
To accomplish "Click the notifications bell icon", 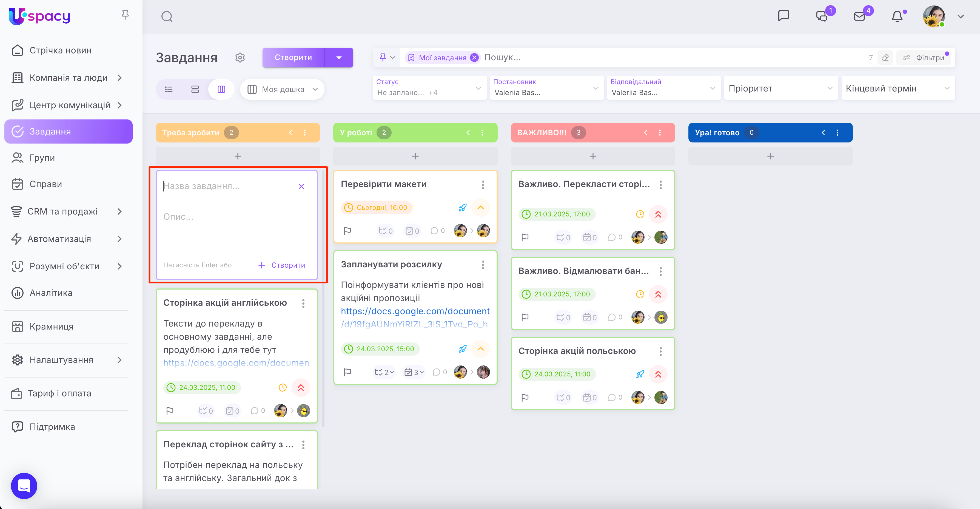I will point(897,17).
